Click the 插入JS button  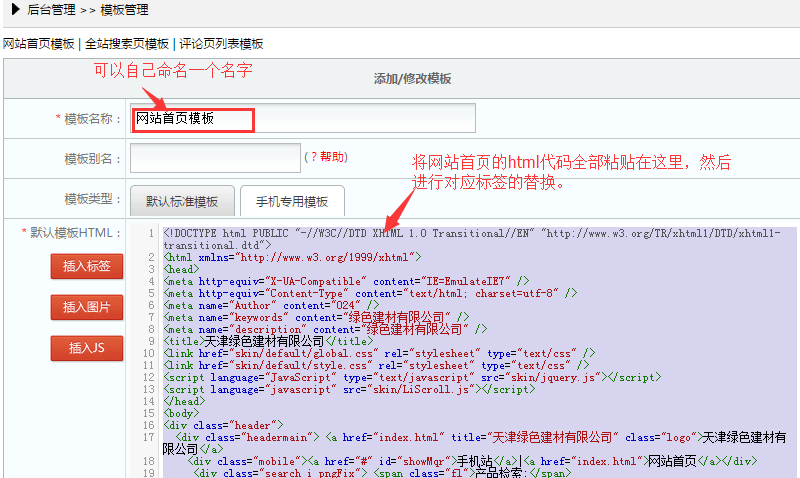87,348
